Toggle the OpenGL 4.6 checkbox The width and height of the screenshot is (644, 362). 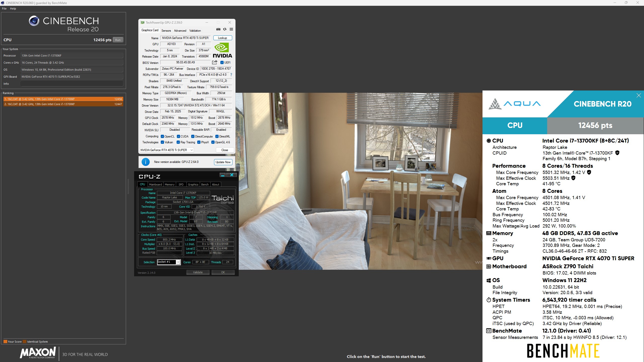[x=213, y=142]
